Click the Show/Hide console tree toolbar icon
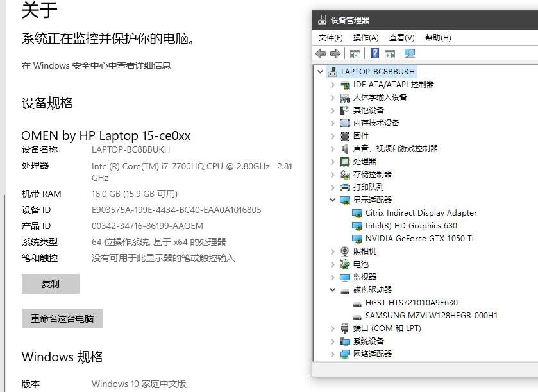This screenshot has width=538, height=392. 354,53
